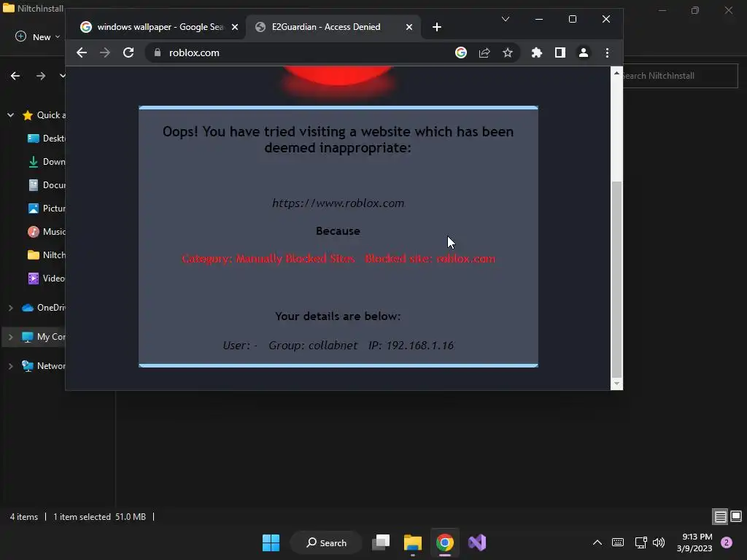747x560 pixels.
Task: Click New button in File Explorer
Action: [x=38, y=36]
